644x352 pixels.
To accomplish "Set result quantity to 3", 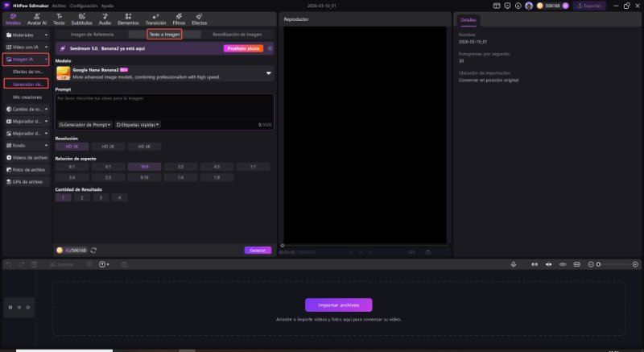I will click(x=101, y=197).
